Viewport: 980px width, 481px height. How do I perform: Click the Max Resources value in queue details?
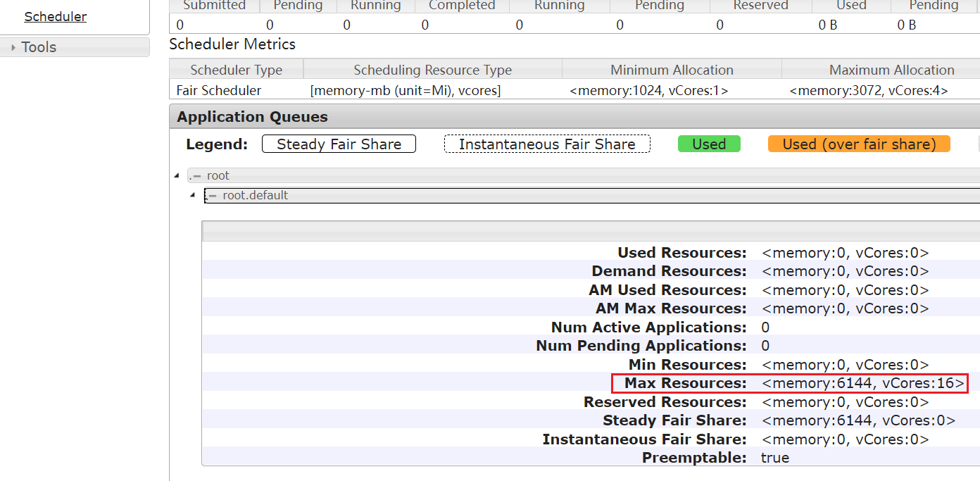[862, 383]
